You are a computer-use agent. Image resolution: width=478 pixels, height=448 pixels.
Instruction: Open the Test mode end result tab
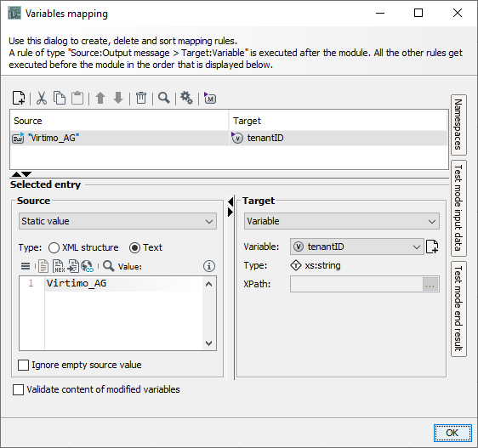(x=458, y=309)
